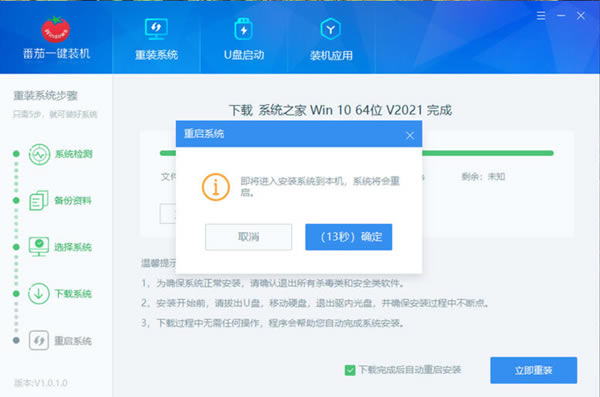Click 取消 to cancel restart

click(248, 237)
